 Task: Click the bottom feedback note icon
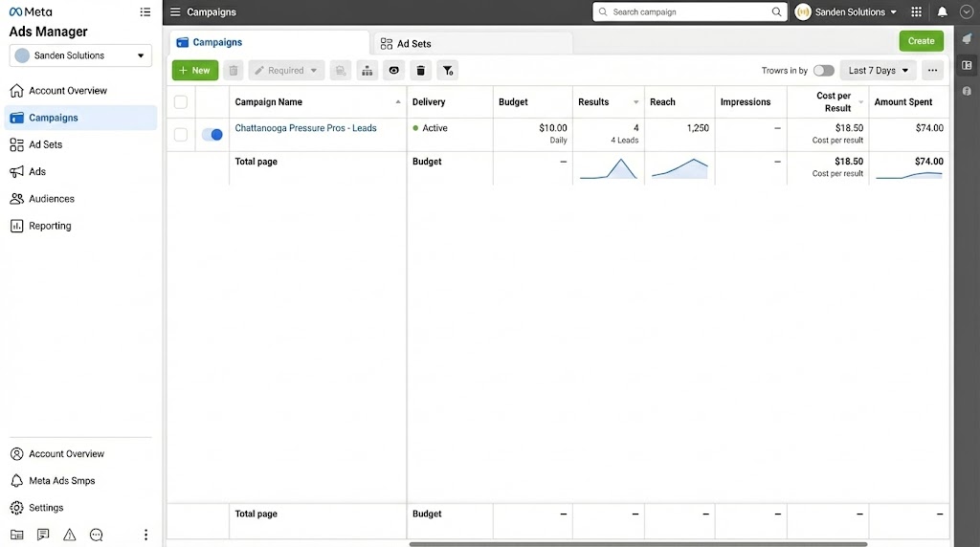point(43,535)
